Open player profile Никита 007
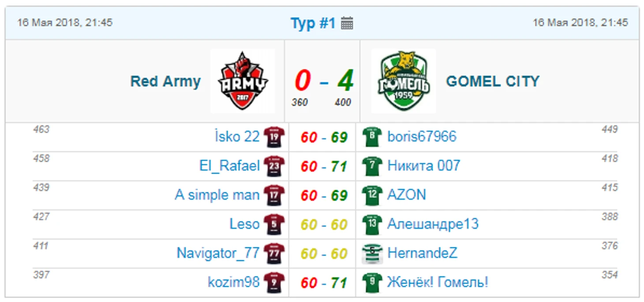The image size is (644, 302). click(423, 166)
